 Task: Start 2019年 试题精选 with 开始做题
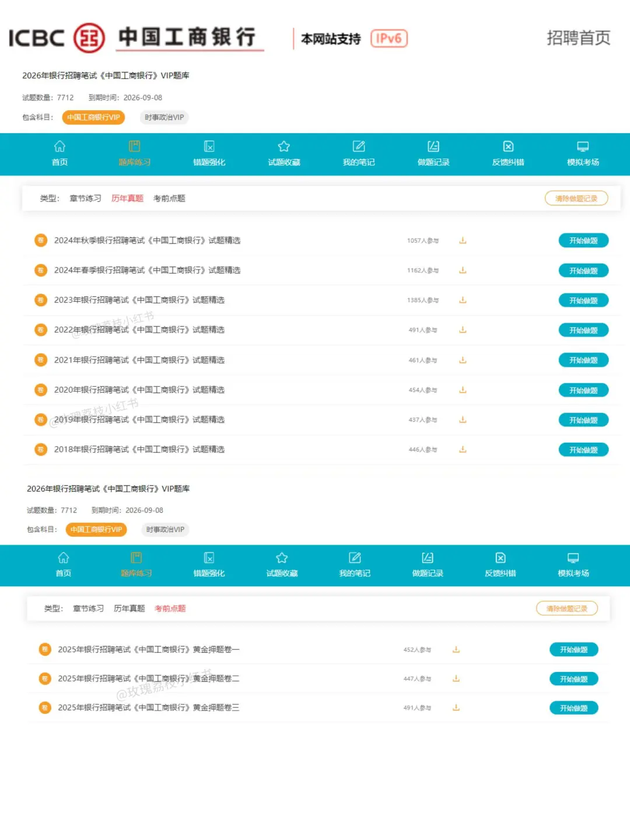pos(583,420)
